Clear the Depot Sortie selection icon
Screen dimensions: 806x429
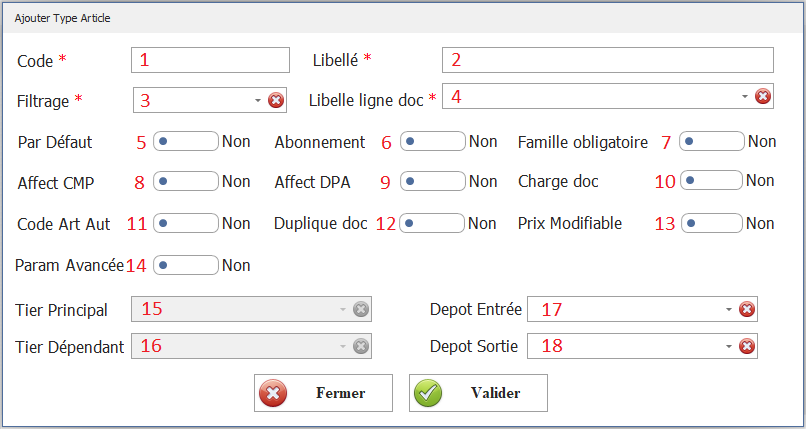point(746,347)
